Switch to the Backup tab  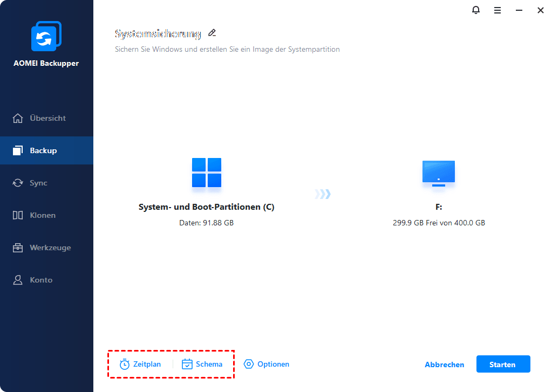pos(46,150)
